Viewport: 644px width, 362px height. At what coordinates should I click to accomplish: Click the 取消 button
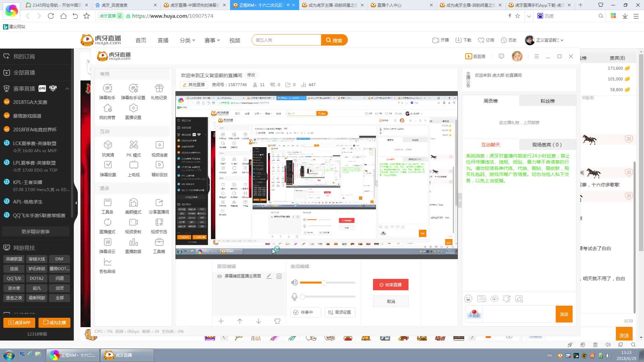391,301
